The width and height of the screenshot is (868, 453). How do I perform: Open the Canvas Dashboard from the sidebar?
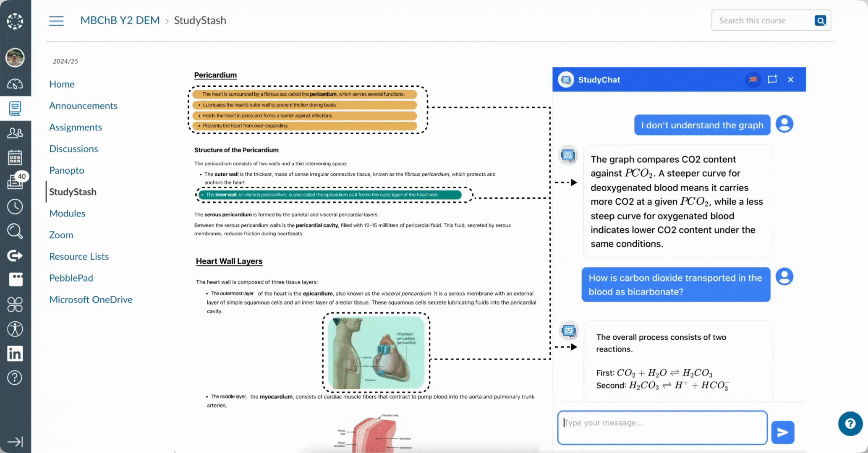pyautogui.click(x=16, y=84)
